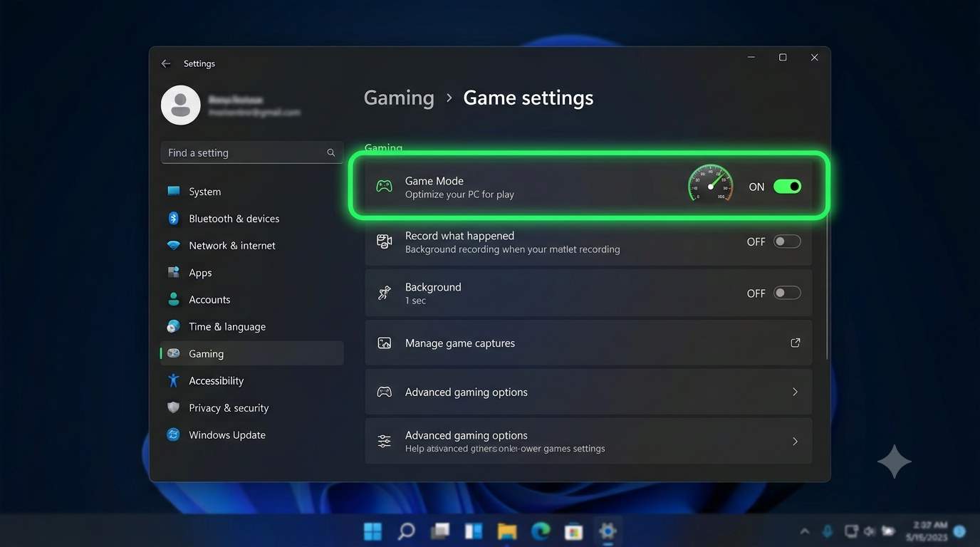Open the chevron on the Help advanced row
Screen dimensions: 980x547
pyautogui.click(x=795, y=442)
